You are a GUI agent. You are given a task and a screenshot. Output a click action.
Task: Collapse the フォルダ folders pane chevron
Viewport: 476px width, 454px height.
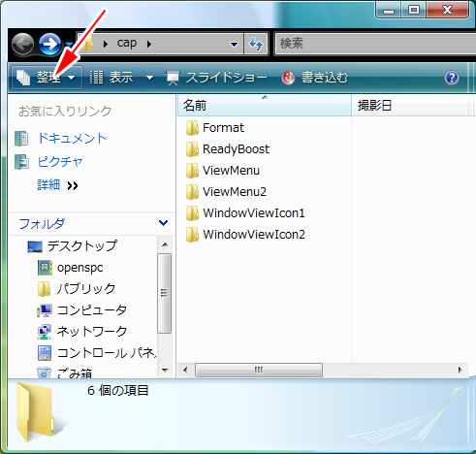coord(163,223)
